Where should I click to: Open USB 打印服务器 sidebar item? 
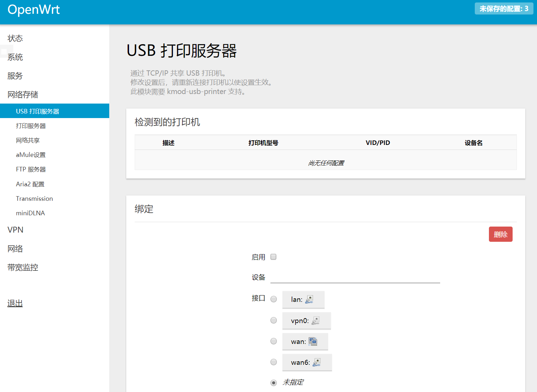pyautogui.click(x=54, y=111)
